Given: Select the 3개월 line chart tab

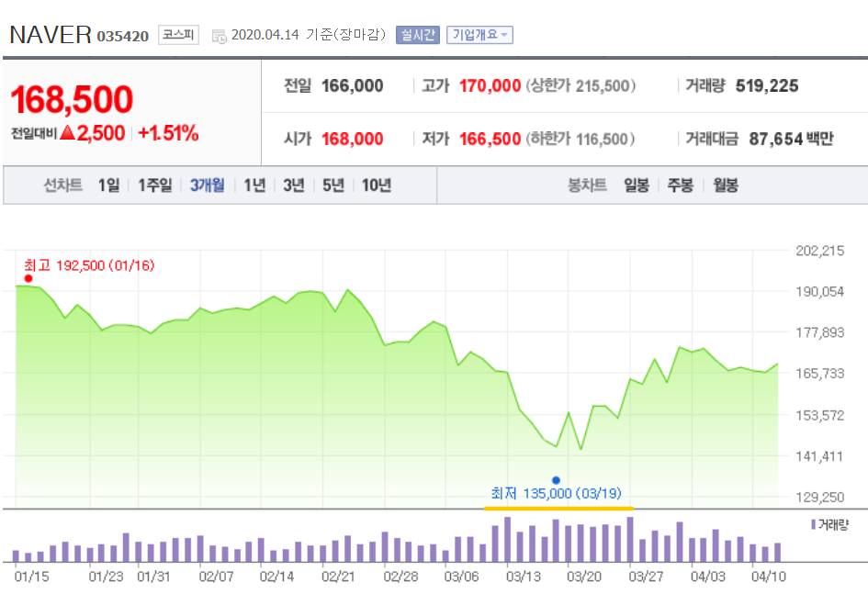Looking at the screenshot, I should coord(207,185).
